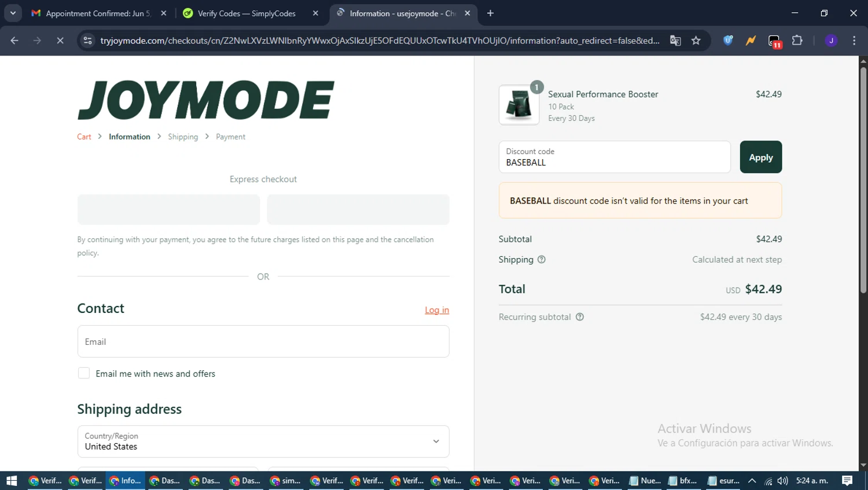Open the Extensions puzzle menu
The width and height of the screenshot is (868, 490).
[x=797, y=40]
